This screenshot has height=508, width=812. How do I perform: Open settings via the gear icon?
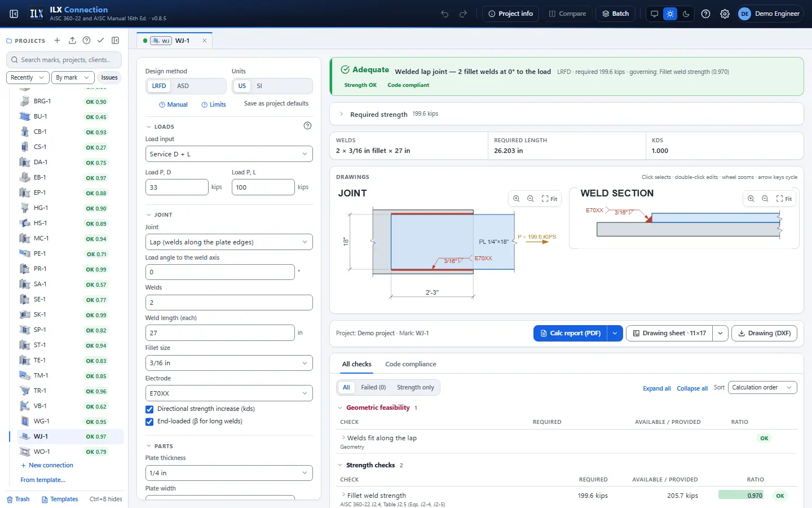[x=725, y=14]
